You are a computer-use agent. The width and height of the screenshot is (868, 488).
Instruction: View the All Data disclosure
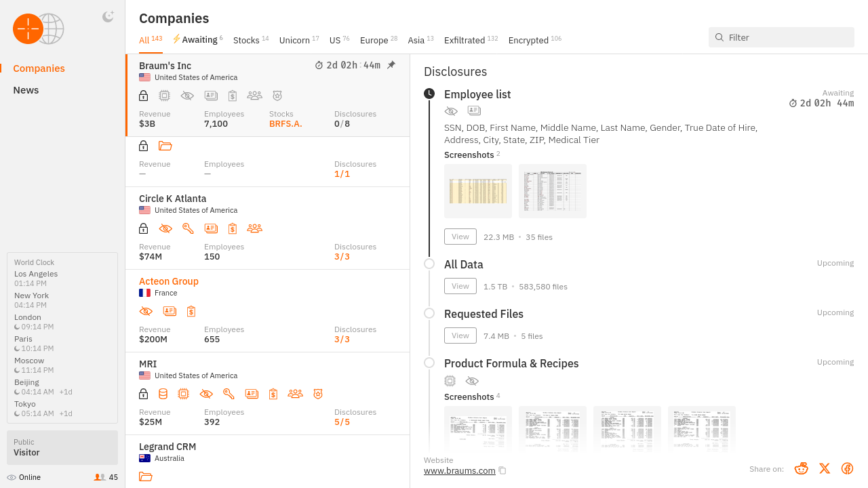point(460,286)
